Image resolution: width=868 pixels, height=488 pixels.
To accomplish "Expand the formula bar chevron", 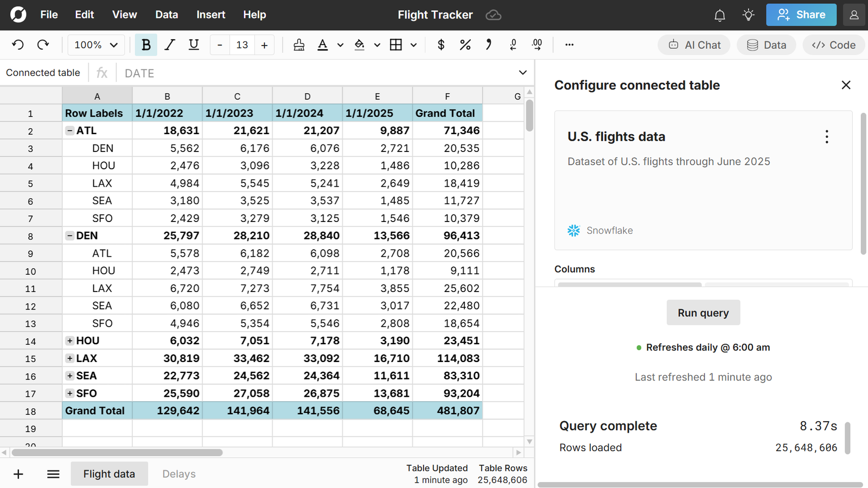I will (x=522, y=73).
